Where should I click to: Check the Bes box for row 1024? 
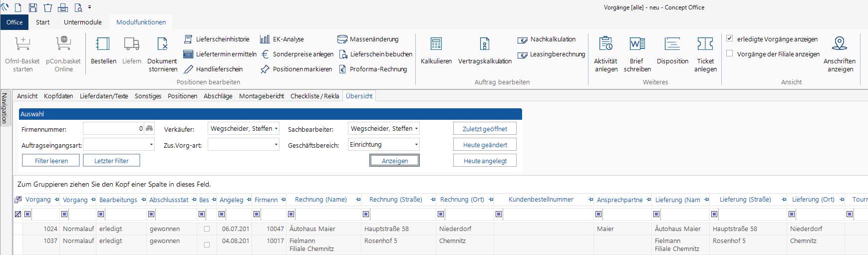tap(207, 229)
